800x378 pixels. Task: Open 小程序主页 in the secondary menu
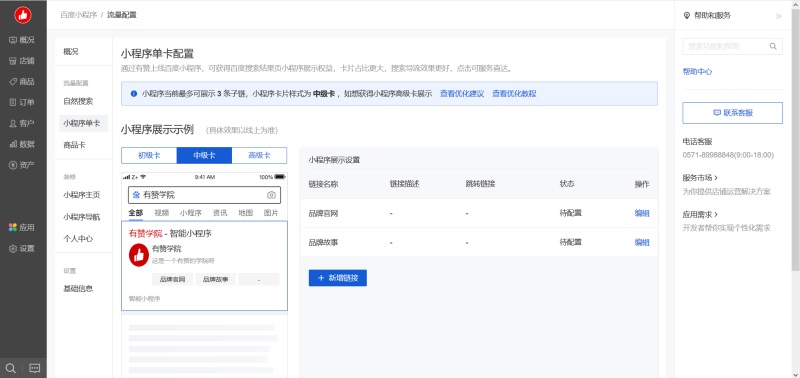click(x=82, y=195)
